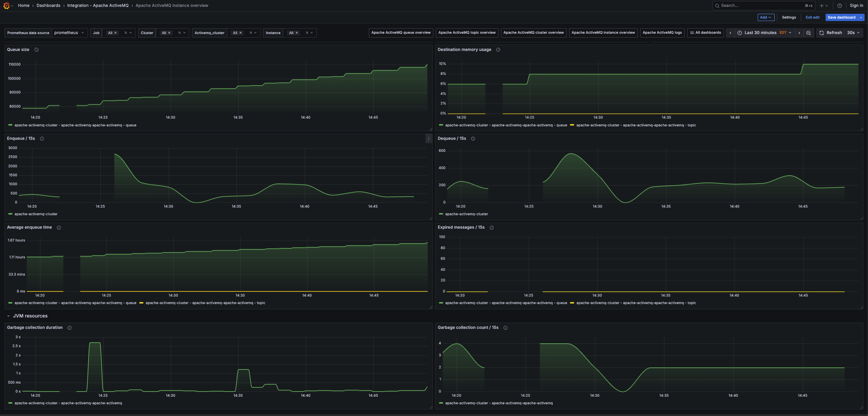The image size is (868, 416).
Task: Navigate to Dashboards in the breadcrumb
Action: [x=48, y=6]
